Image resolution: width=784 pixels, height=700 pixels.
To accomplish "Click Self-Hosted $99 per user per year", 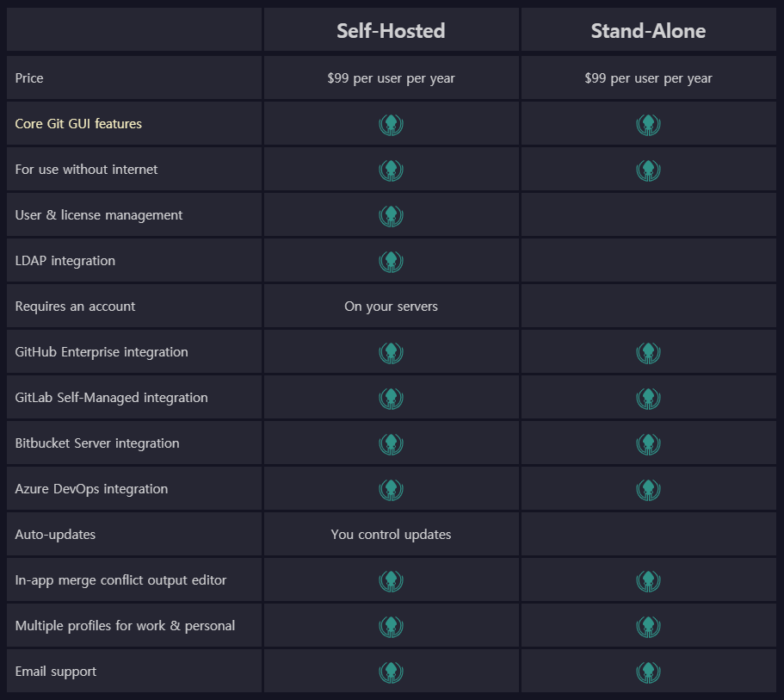I will coord(391,78).
